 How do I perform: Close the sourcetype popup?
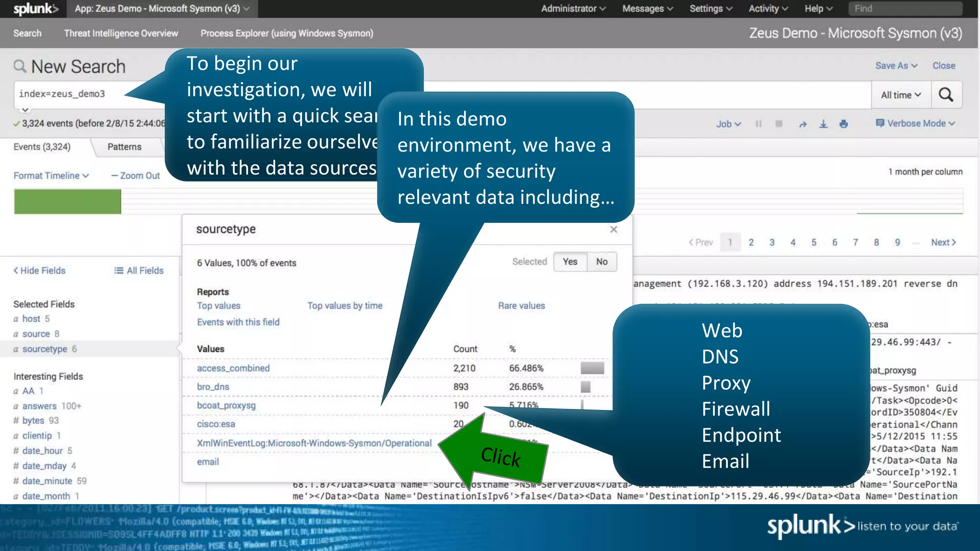(x=613, y=230)
